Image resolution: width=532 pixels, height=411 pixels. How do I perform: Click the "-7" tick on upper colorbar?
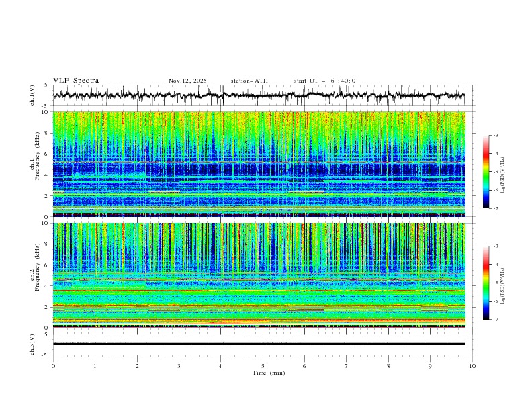click(495, 208)
